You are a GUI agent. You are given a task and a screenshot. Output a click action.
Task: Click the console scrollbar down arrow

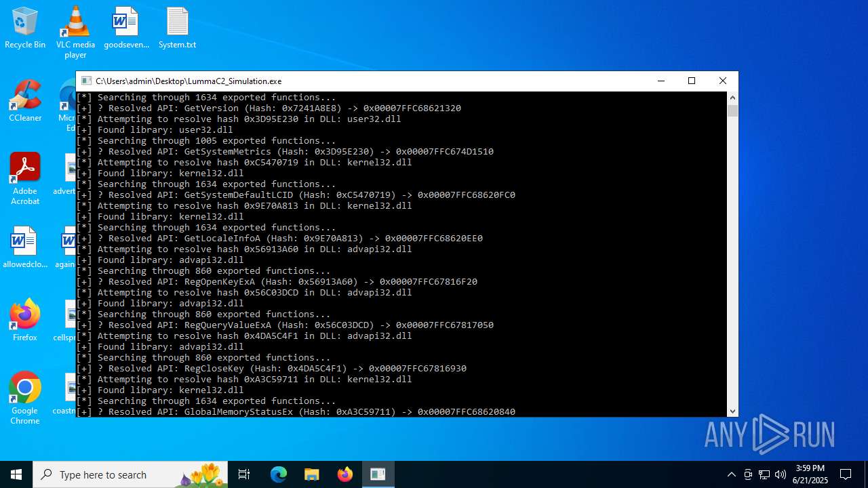tap(732, 411)
